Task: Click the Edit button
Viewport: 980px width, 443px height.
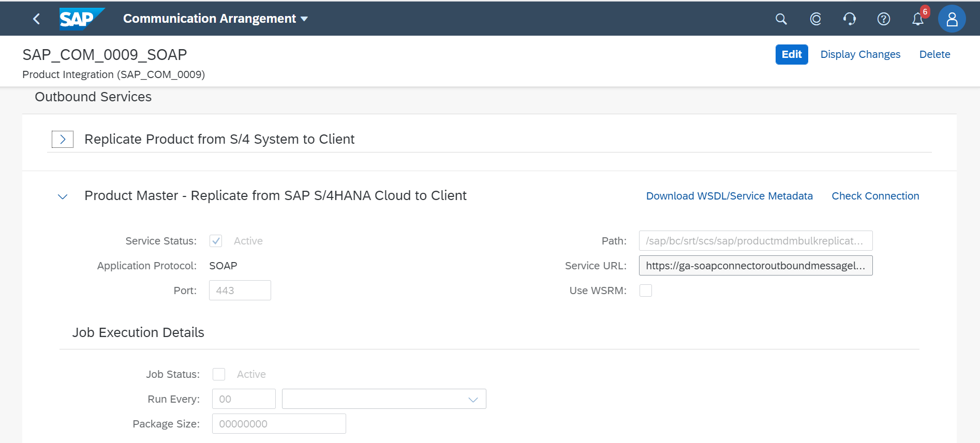Action: (792, 54)
